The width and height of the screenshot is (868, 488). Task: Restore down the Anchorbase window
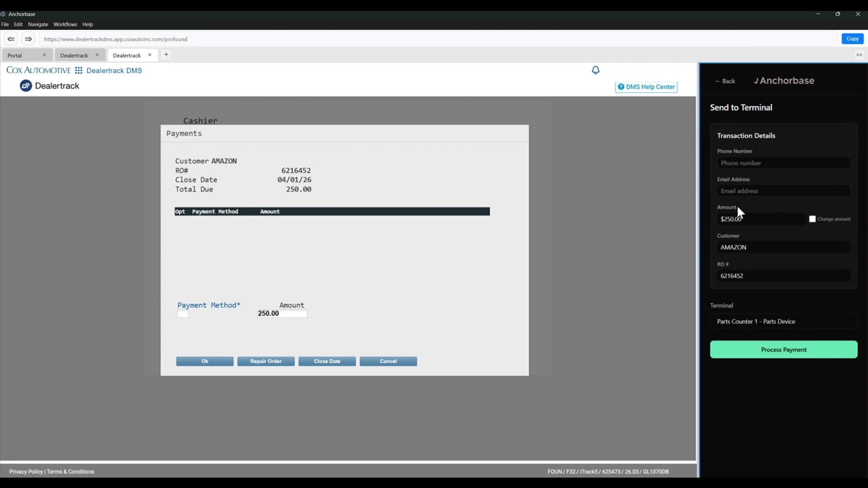(x=838, y=14)
